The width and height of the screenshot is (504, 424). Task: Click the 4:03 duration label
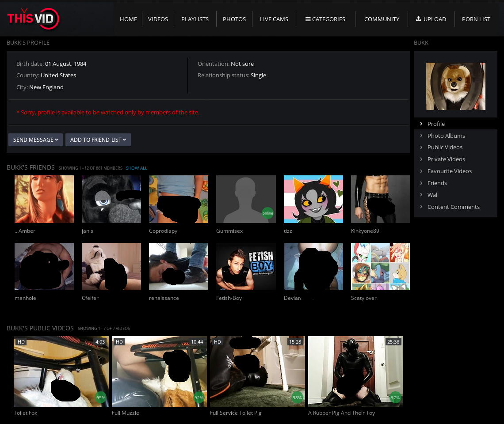pyautogui.click(x=100, y=342)
